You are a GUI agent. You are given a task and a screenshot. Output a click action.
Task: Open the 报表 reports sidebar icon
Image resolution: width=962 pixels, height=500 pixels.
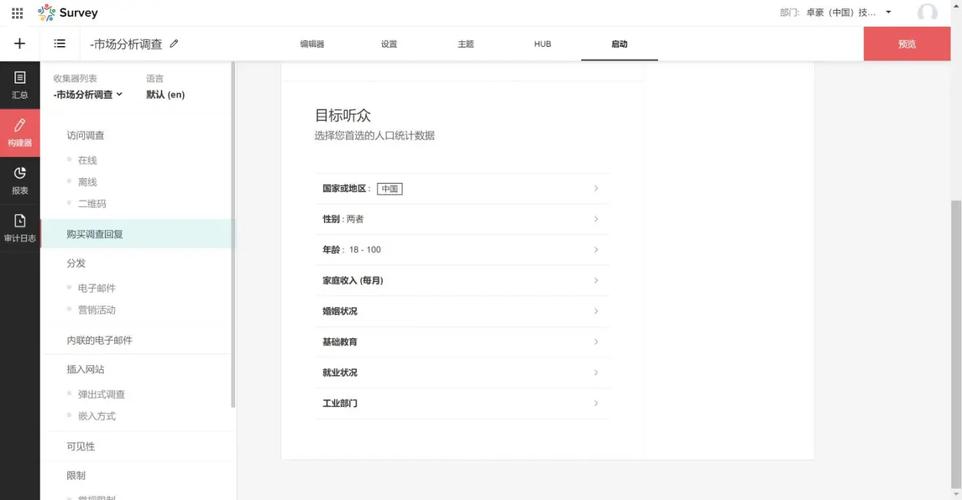(20, 181)
